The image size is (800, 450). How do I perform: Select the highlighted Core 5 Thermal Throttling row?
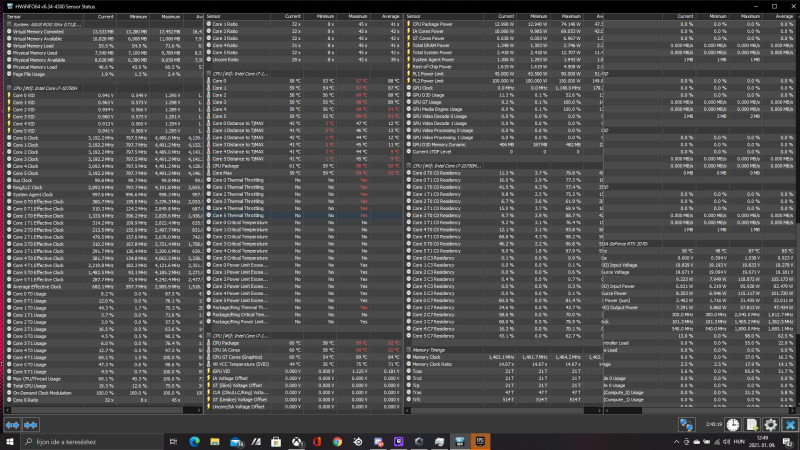tap(304, 215)
